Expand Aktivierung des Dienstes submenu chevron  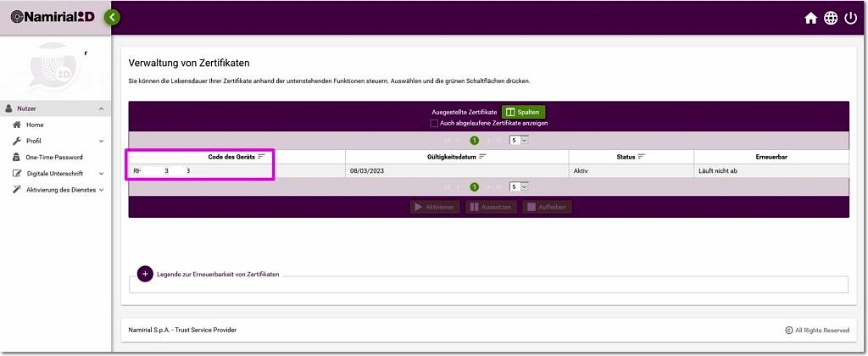click(101, 190)
